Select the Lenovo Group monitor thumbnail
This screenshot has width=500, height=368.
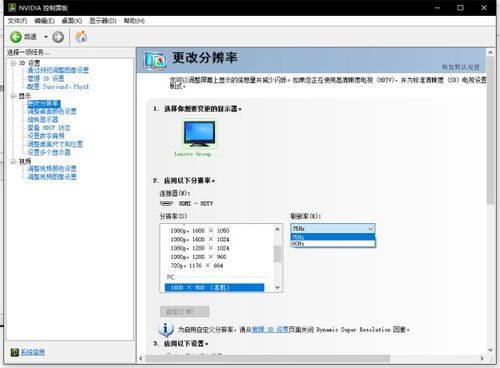199,134
